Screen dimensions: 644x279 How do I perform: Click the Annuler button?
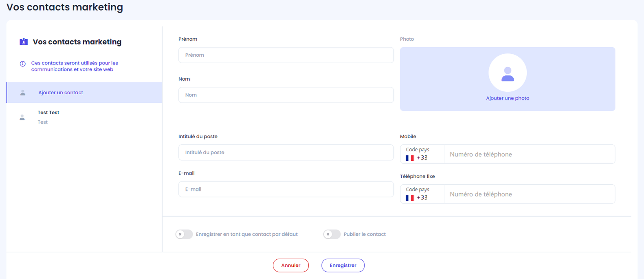[291, 266]
